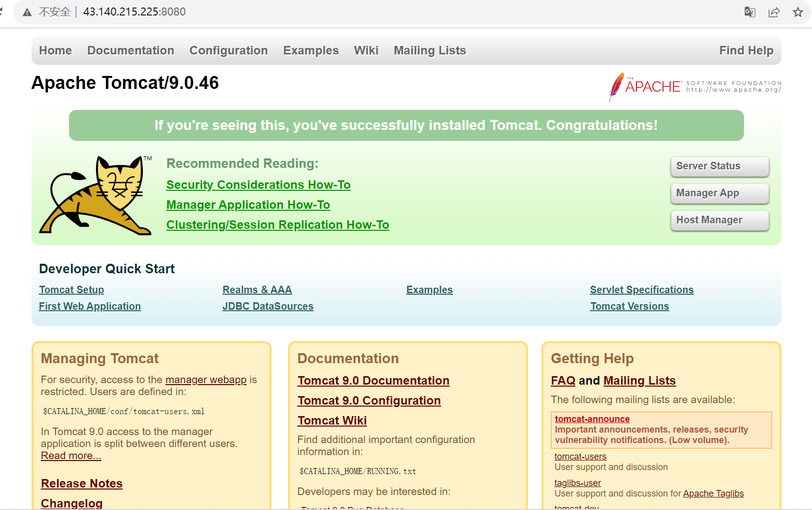Open the Examples nav bar item

tap(311, 50)
